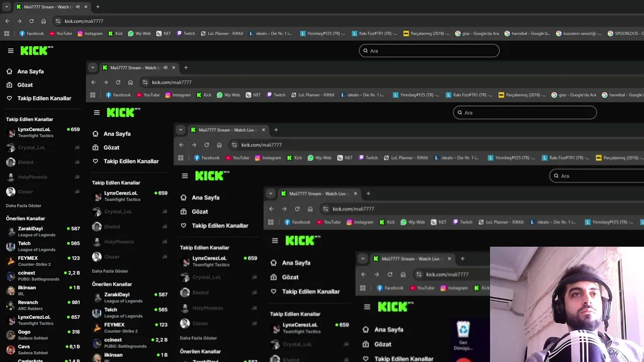Screen dimensions: 644x362
Task: Open the apps grid icon in outermost bookmarks bar
Action: 7,34
